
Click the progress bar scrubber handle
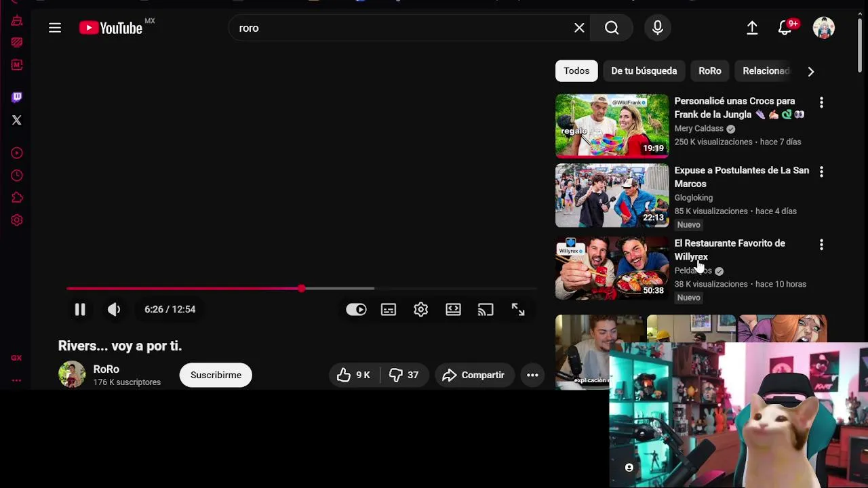[301, 289]
